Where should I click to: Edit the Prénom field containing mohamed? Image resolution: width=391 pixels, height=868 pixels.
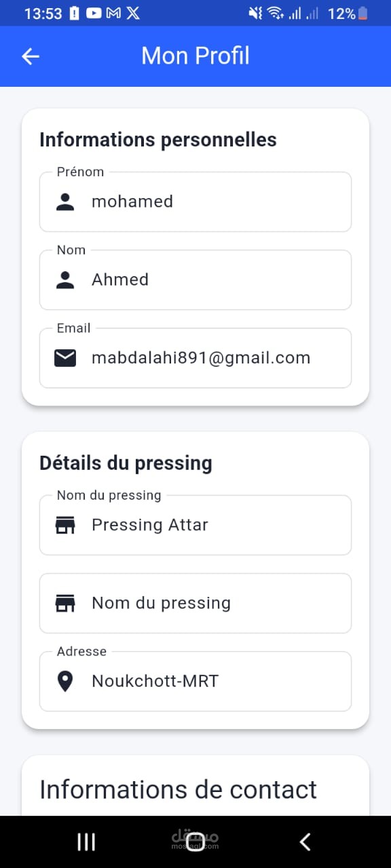[195, 201]
